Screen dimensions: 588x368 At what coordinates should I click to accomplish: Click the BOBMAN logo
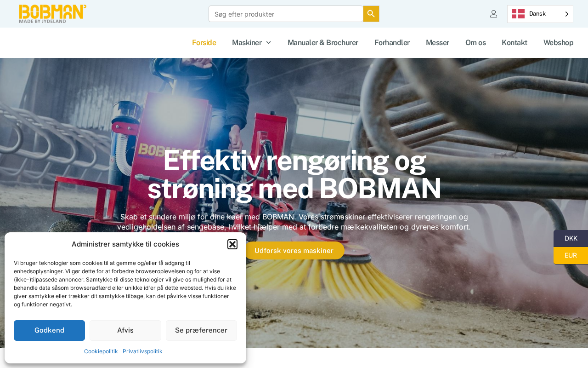(x=53, y=14)
